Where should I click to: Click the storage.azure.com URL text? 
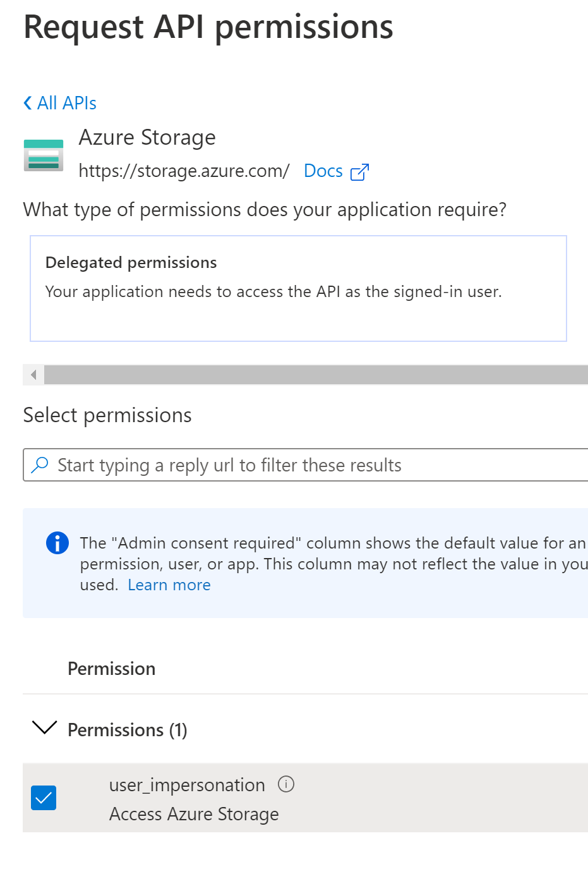click(184, 171)
